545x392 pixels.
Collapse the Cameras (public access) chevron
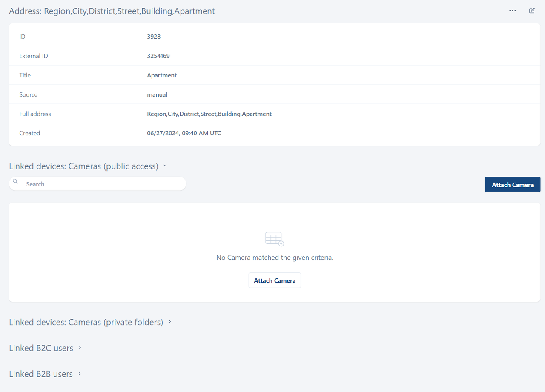coord(165,166)
